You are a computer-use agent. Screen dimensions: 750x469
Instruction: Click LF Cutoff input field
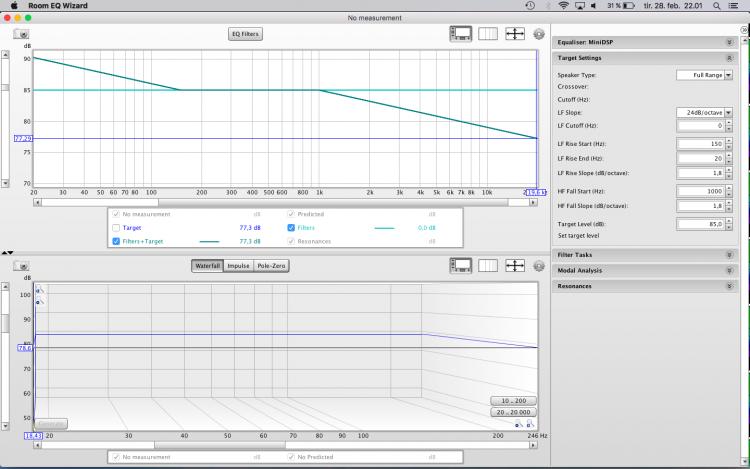701,126
